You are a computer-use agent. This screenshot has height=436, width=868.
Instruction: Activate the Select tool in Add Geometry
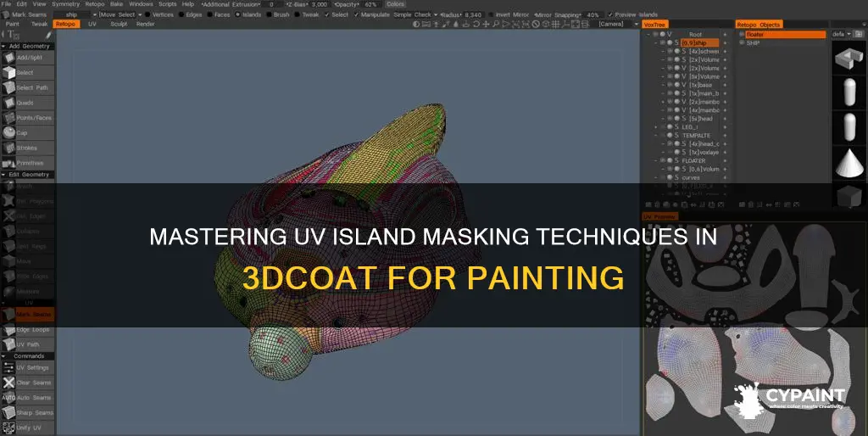(28, 73)
